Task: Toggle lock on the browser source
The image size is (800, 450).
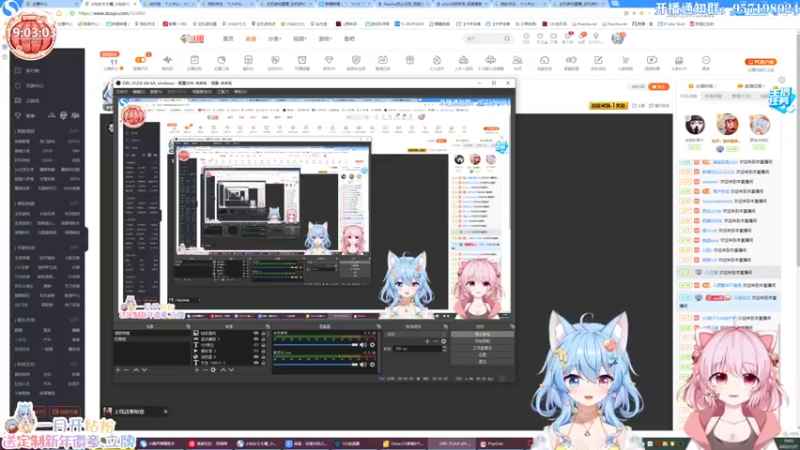Action: 263,357
